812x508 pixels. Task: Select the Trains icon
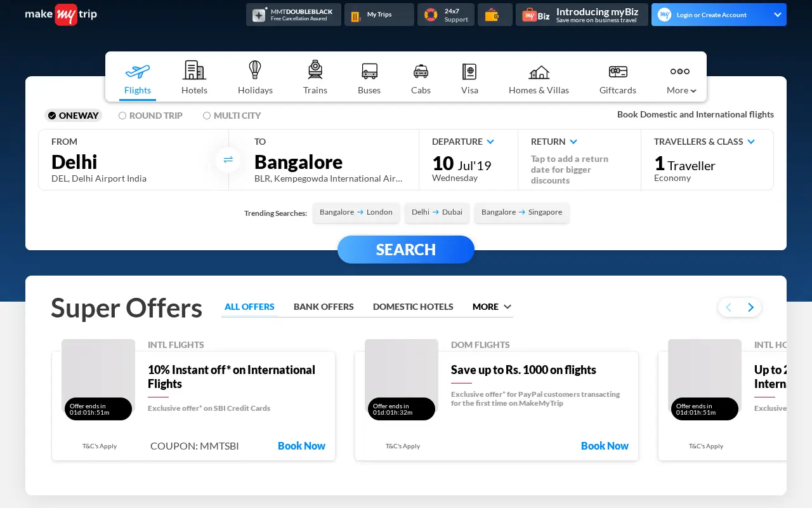[315, 70]
